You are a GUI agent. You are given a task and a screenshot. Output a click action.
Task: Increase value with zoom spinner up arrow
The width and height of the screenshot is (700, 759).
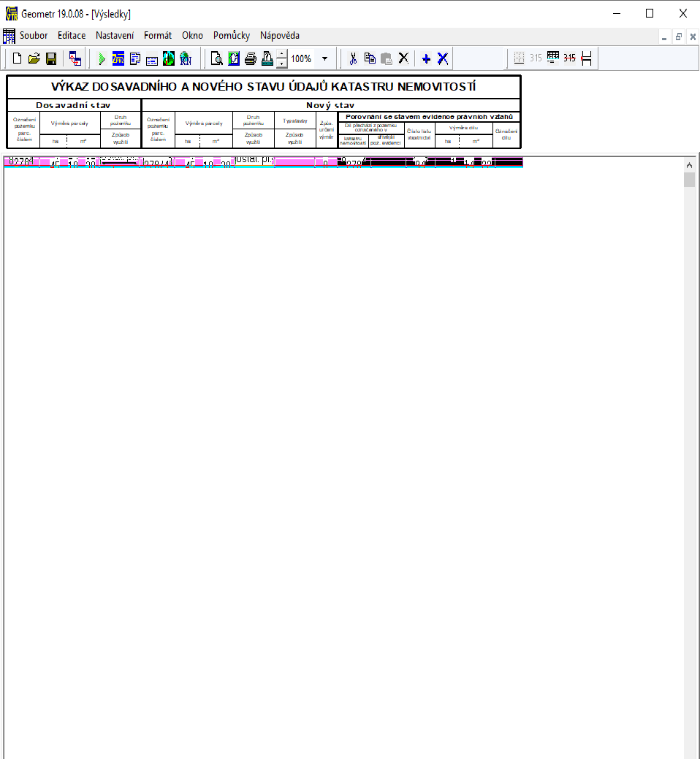(283, 55)
